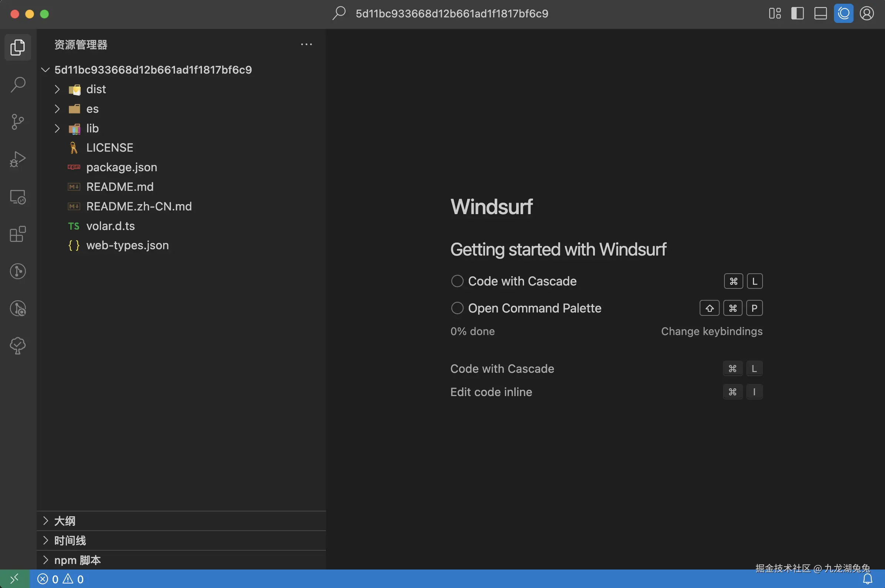Viewport: 885px width, 588px height.
Task: Click the Edit code inline entry
Action: (491, 392)
